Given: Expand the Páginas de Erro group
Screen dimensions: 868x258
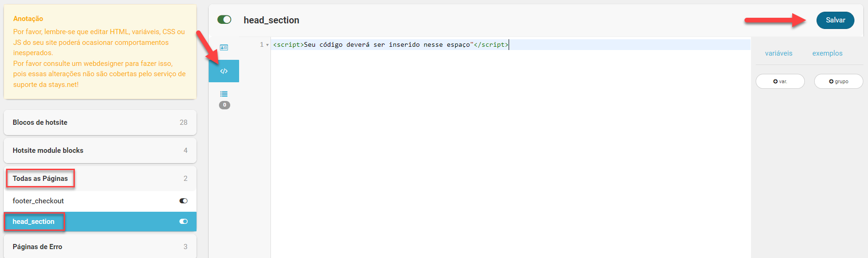Looking at the screenshot, I should pyautogui.click(x=100, y=246).
